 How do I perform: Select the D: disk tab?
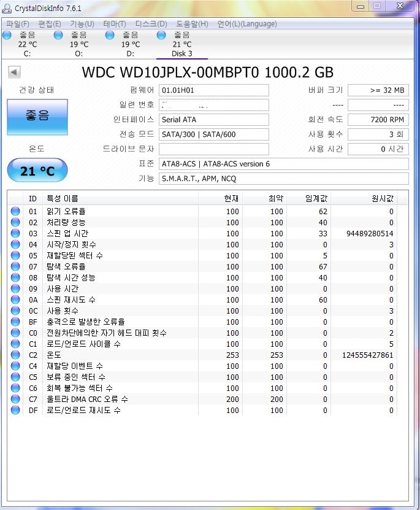coord(130,44)
